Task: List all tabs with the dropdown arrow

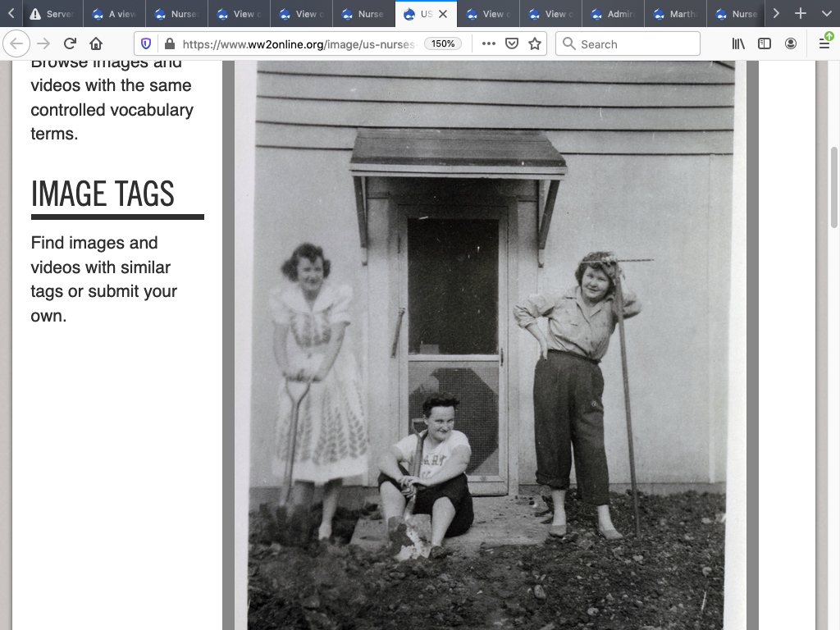Action: [826, 14]
